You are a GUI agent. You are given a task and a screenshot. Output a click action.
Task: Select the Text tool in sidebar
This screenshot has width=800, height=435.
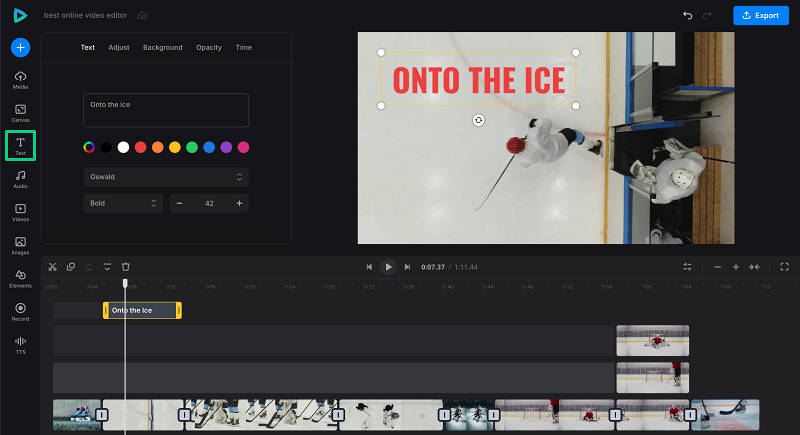click(x=20, y=146)
